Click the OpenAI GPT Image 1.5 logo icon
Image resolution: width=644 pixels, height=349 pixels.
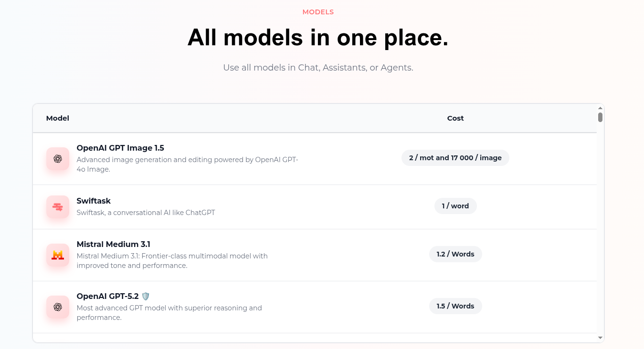point(58,159)
